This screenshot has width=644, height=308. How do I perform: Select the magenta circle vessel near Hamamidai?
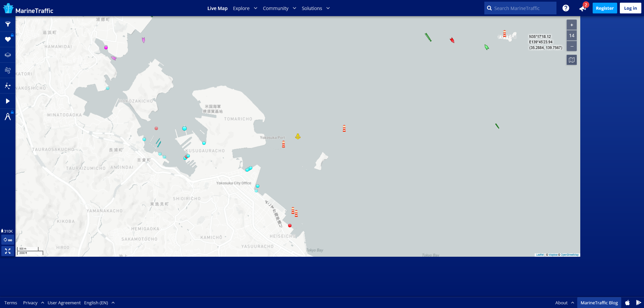pyautogui.click(x=106, y=48)
